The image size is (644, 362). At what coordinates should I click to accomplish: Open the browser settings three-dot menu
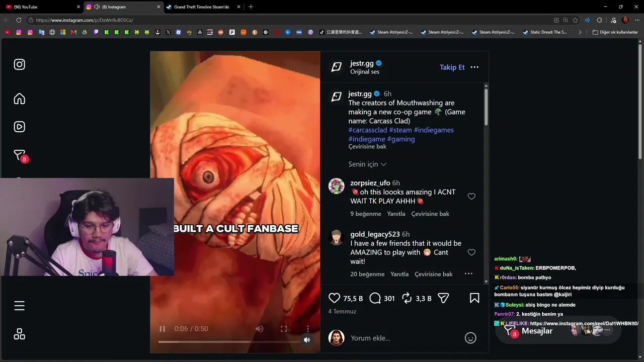coord(637,20)
